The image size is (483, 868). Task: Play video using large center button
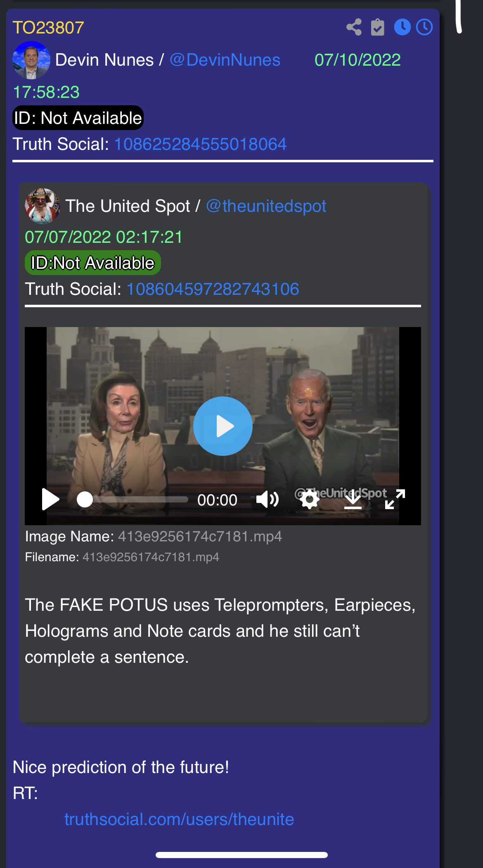[x=223, y=426]
